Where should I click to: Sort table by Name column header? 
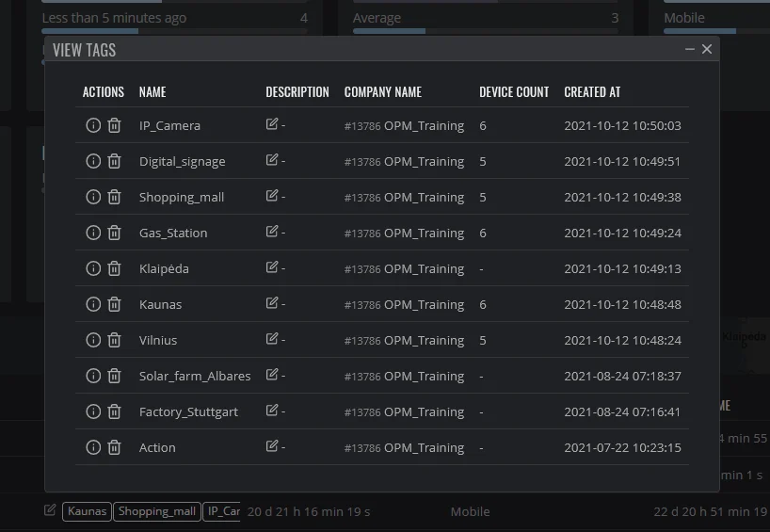[x=152, y=92]
